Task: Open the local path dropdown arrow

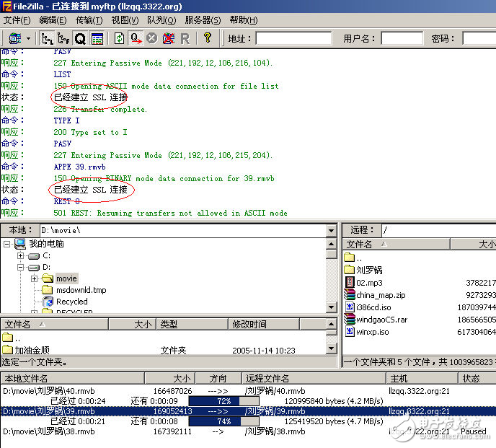Action: click(x=331, y=230)
